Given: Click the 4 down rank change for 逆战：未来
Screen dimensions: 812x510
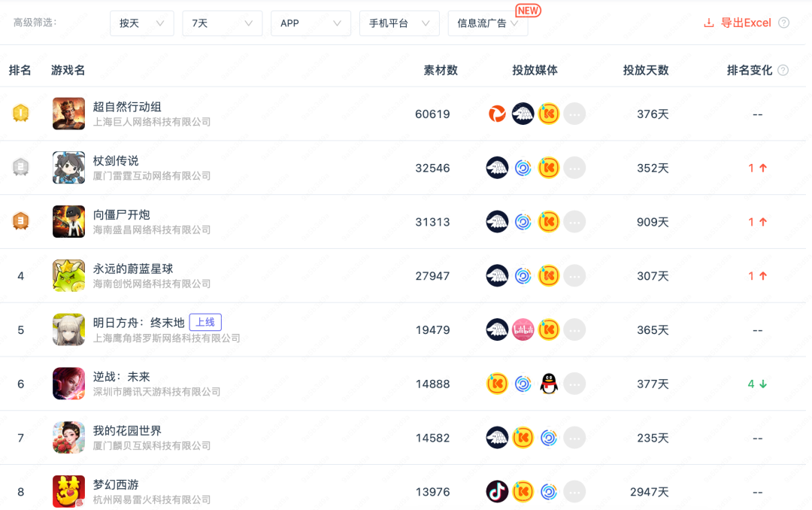Looking at the screenshot, I should pyautogui.click(x=757, y=384).
